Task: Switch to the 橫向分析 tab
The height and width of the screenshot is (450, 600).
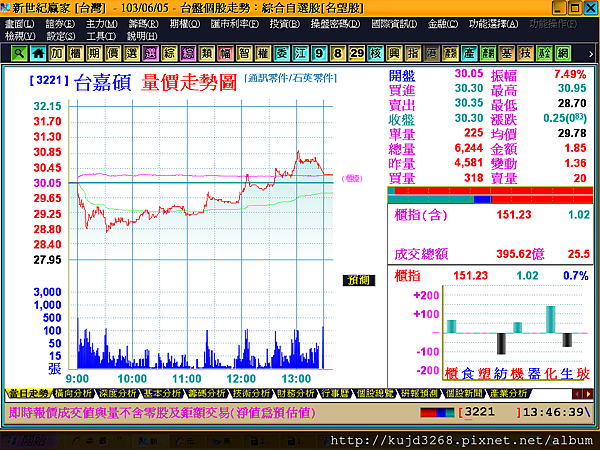Action: coord(73,393)
